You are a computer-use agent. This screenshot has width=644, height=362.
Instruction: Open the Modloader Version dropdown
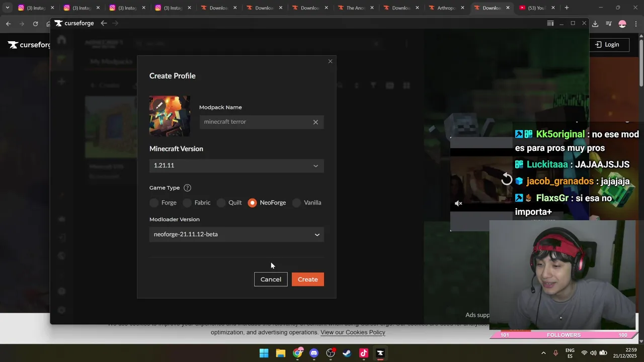[236, 234]
